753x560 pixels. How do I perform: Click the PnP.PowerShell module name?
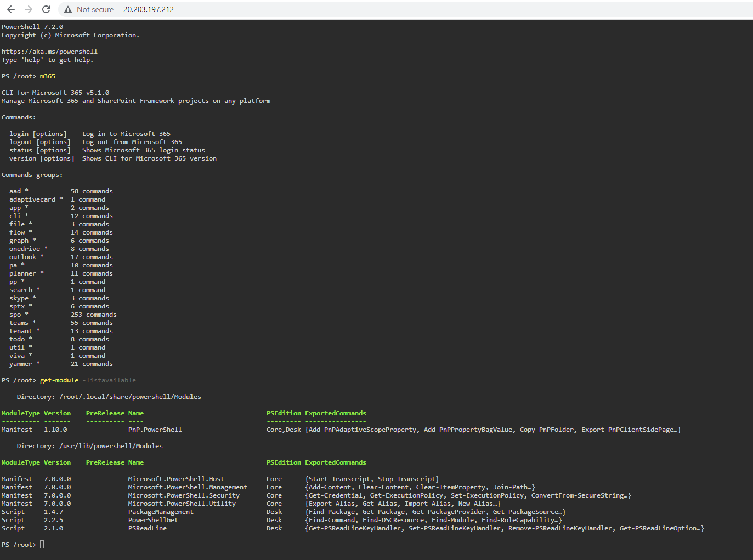[155, 429]
